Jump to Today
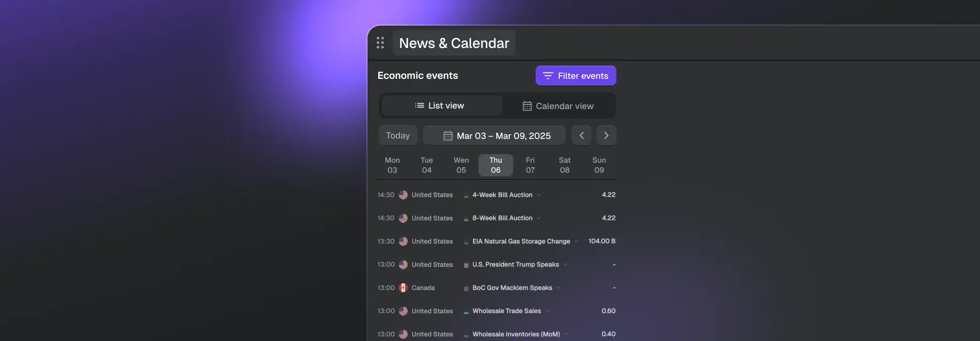 point(398,135)
